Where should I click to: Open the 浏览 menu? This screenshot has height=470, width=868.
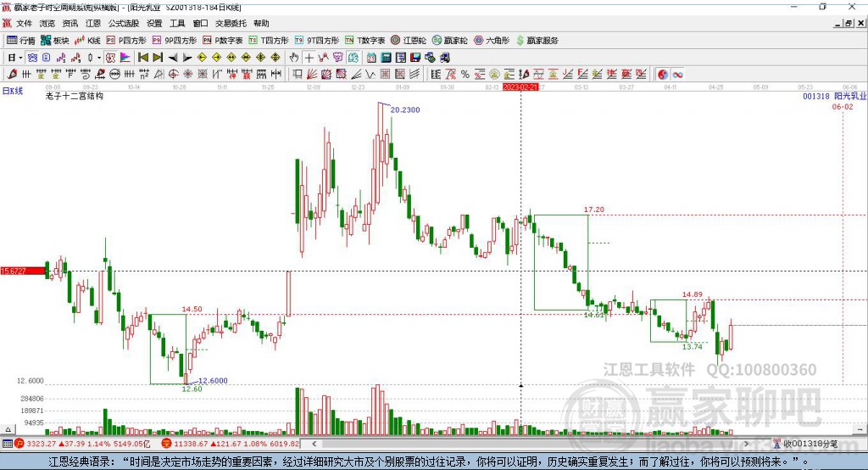point(47,23)
